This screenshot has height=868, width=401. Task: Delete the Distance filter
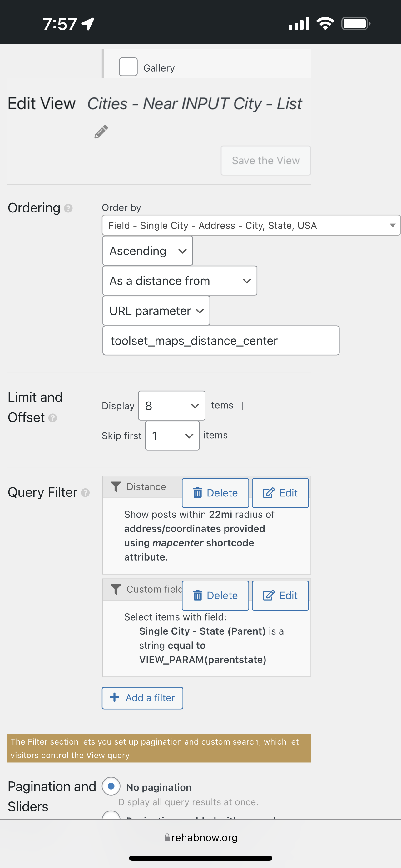coord(215,493)
